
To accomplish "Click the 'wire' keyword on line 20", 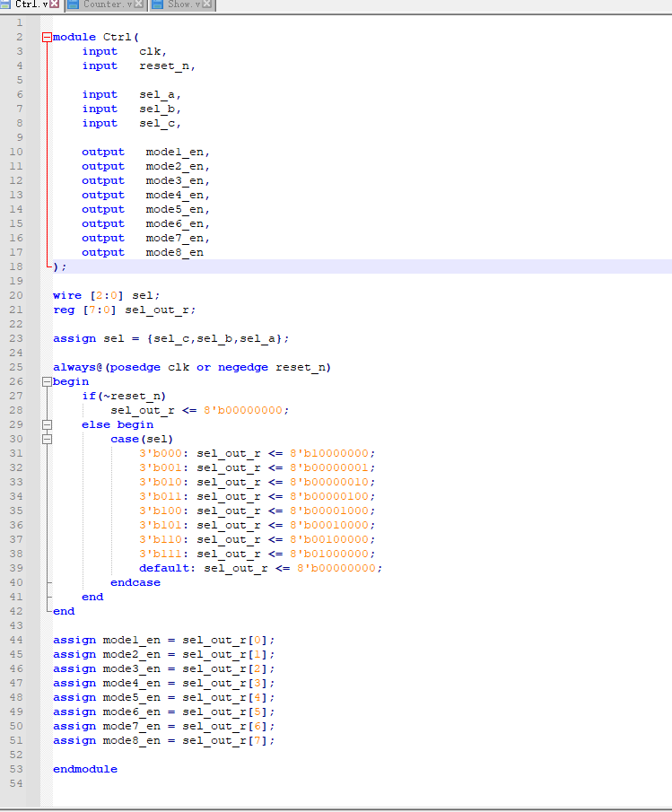I will [x=67, y=296].
